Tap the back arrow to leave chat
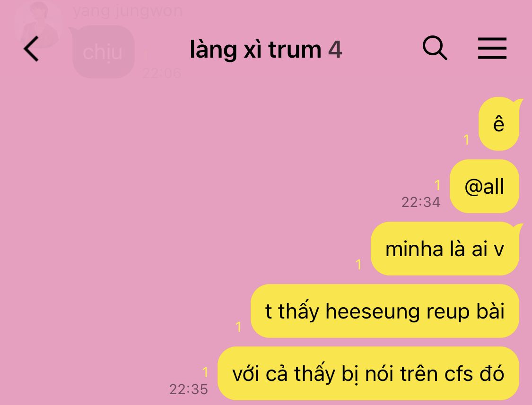The image size is (532, 405). (x=31, y=49)
